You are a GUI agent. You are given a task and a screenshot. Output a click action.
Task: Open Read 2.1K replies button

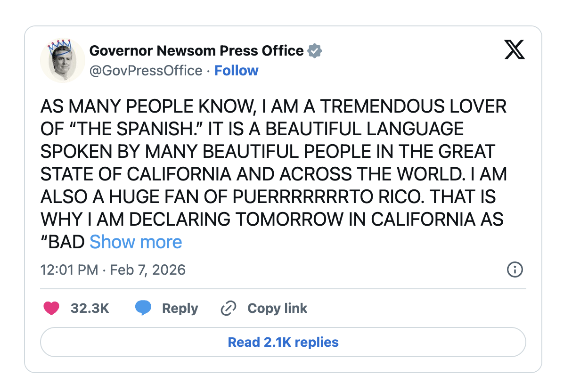point(283,342)
